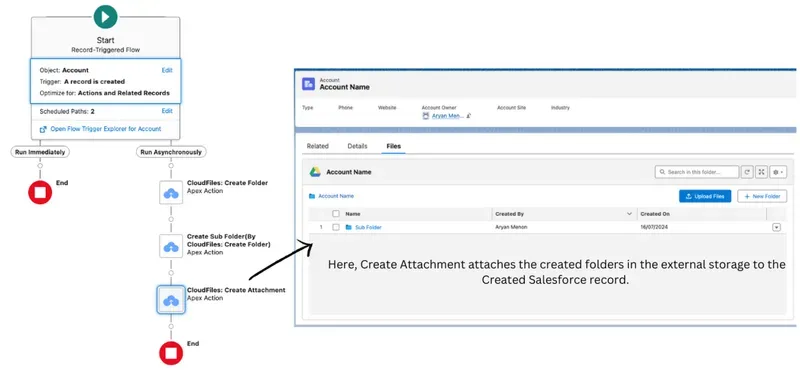Click 'Trigger: A record is created' text

coord(82,82)
